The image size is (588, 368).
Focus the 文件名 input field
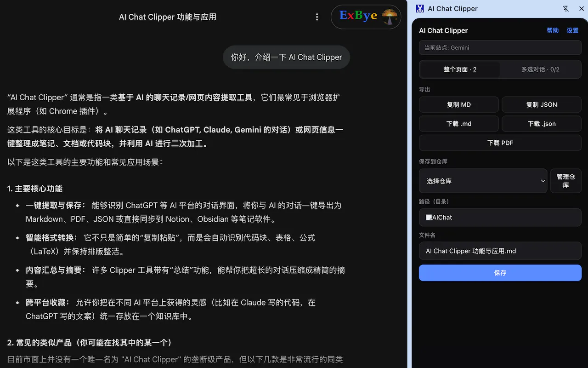(x=500, y=251)
